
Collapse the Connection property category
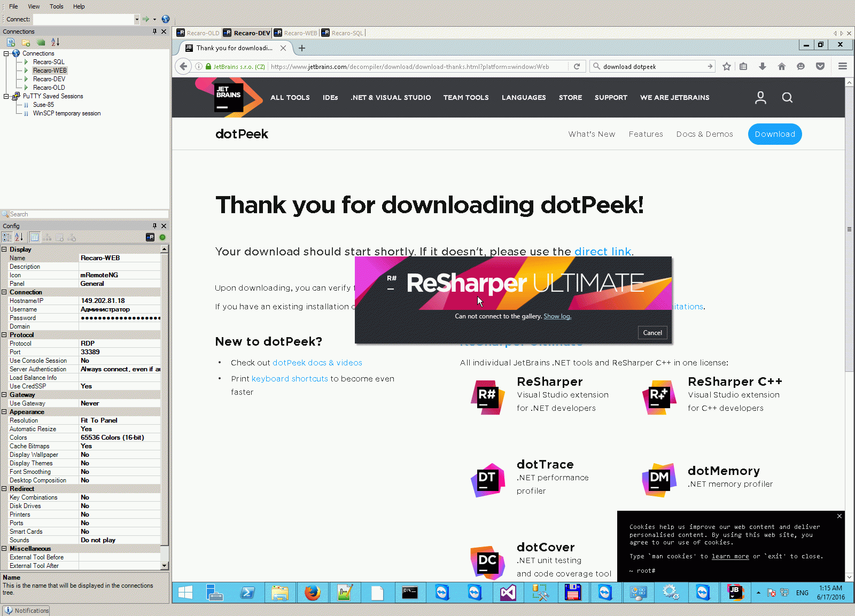[4, 292]
